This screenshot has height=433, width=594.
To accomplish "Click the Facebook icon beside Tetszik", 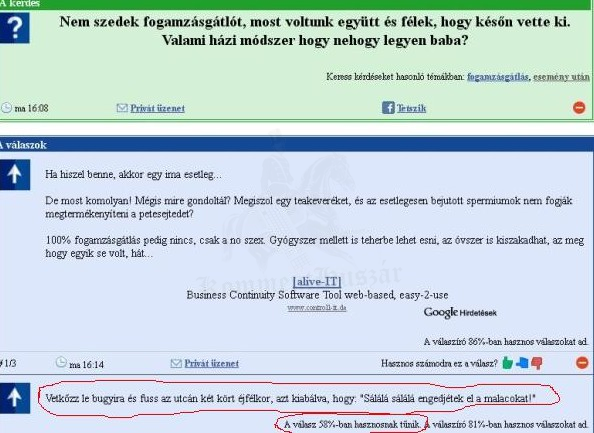I will coord(388,108).
